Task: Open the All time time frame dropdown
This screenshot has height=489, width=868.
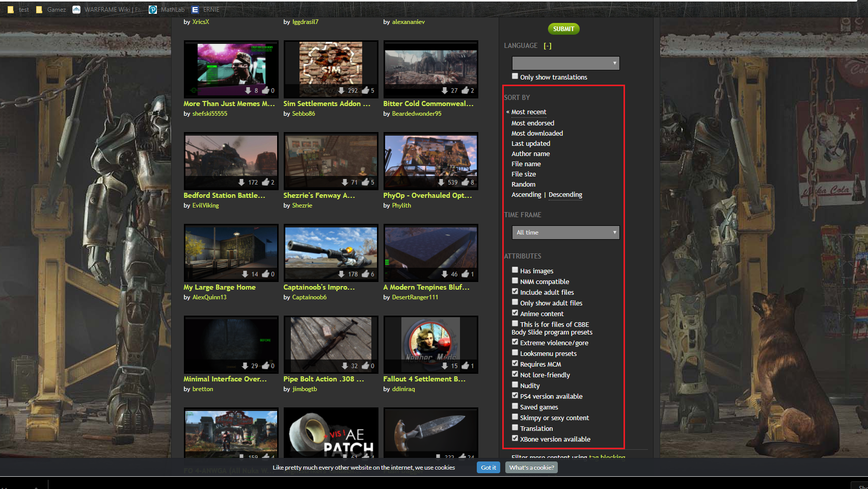Action: (565, 233)
